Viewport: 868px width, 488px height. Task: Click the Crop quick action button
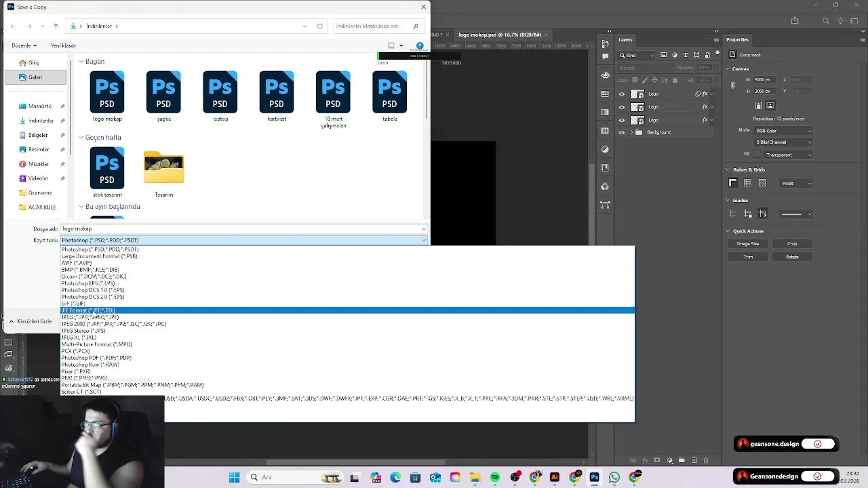792,244
